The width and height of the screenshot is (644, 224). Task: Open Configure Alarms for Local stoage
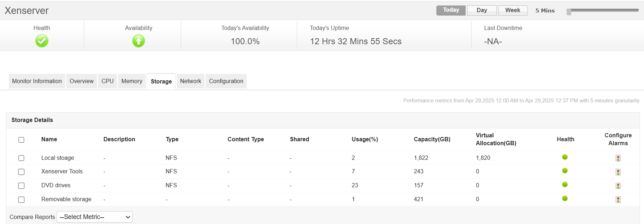(x=618, y=157)
